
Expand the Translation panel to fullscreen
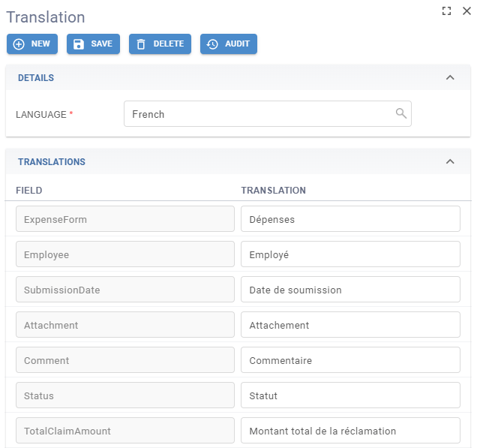tap(447, 11)
